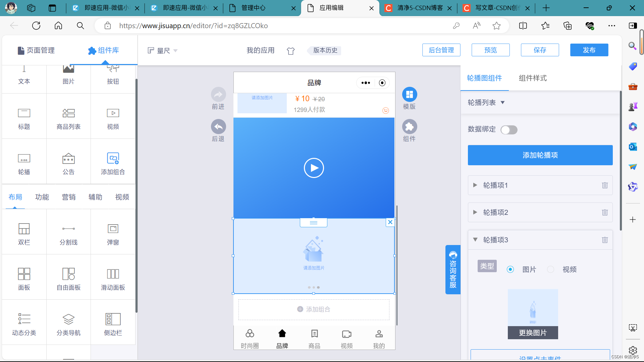Viewport: 644px width, 362px height.
Task: Click the shirt theme icon beside 我的应用
Action: tap(290, 51)
